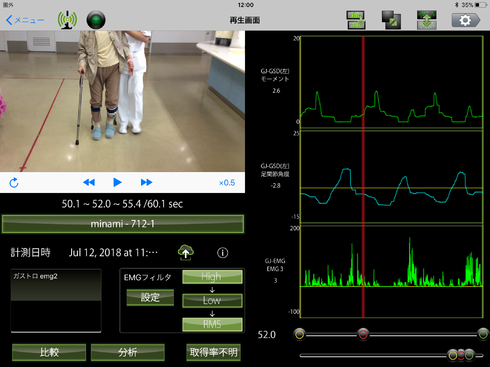Change the ×0.5 playback speed

pyautogui.click(x=227, y=183)
